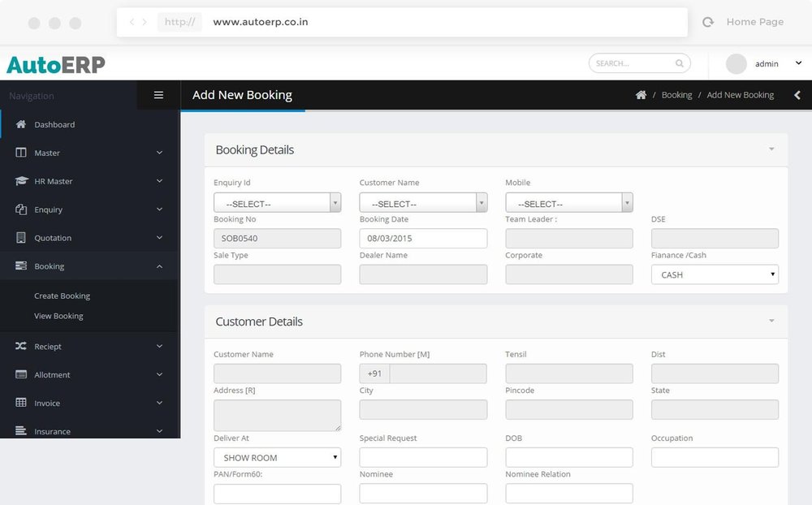Click the AutoERP logo
Image resolution: width=812 pixels, height=505 pixels.
(56, 65)
